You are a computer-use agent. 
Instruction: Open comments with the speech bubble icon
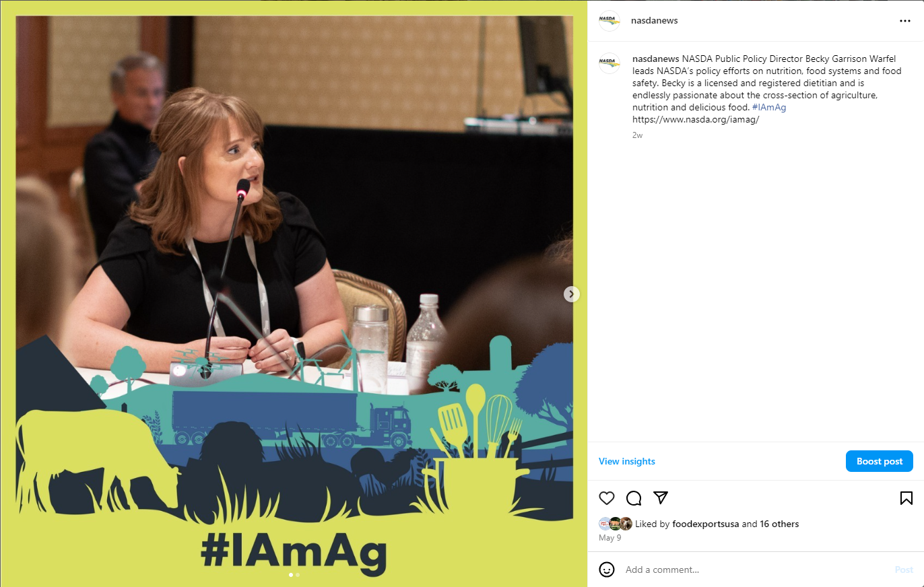tap(634, 498)
